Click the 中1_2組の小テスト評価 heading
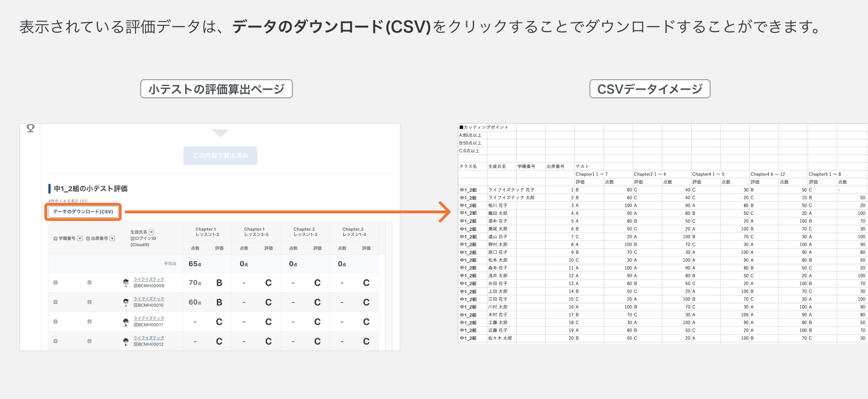The image size is (868, 399). [90, 189]
